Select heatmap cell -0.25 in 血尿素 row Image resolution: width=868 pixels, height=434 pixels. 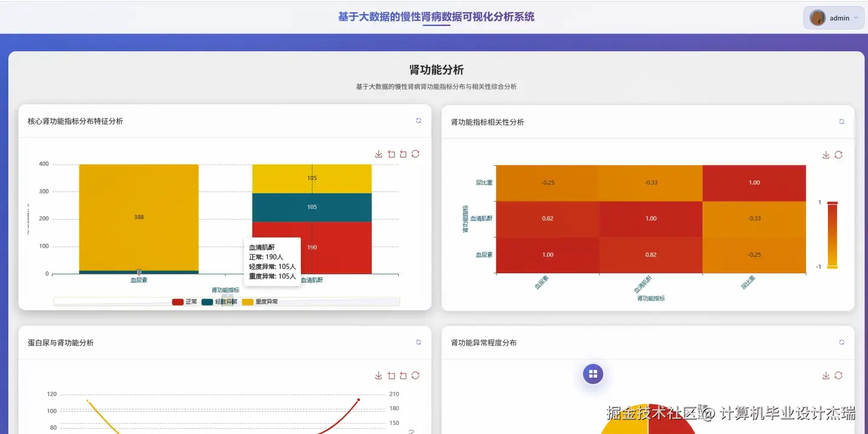[754, 255]
